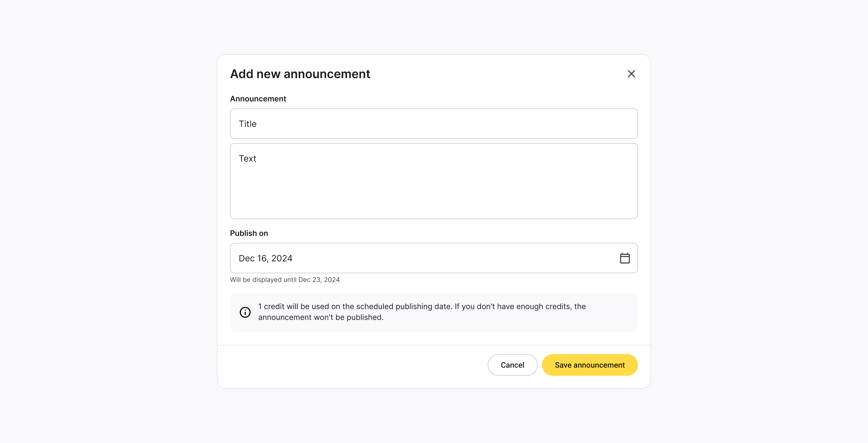Cancel creating the announcement

(512, 365)
